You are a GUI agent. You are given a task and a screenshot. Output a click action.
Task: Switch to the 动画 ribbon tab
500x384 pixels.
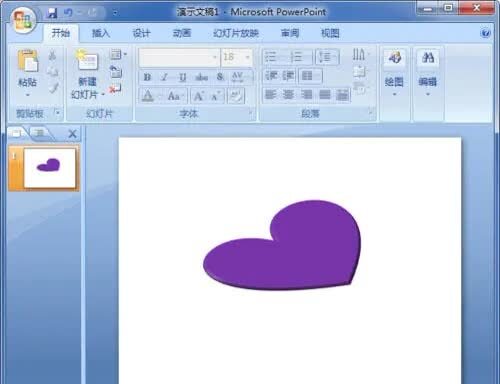pos(182,33)
